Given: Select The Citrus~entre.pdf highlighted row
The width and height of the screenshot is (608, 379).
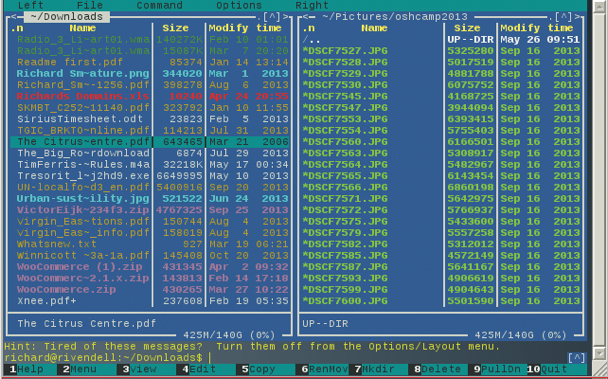Looking at the screenshot, I should [150, 142].
